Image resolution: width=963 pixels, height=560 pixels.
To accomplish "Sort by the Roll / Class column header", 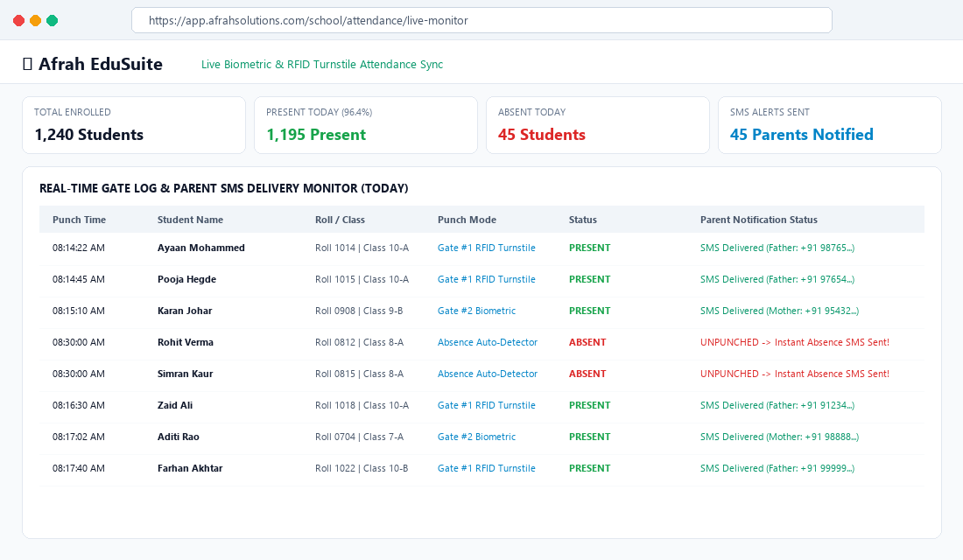I will tap(340, 220).
